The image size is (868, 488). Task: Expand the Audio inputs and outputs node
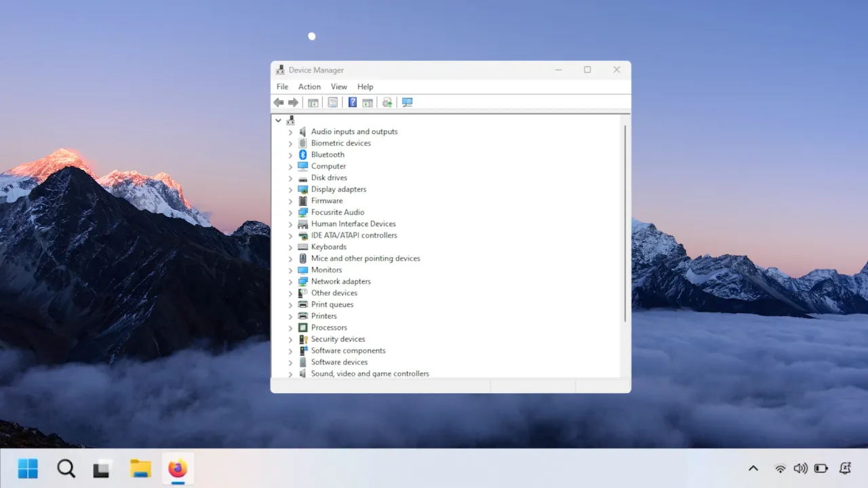click(x=290, y=132)
